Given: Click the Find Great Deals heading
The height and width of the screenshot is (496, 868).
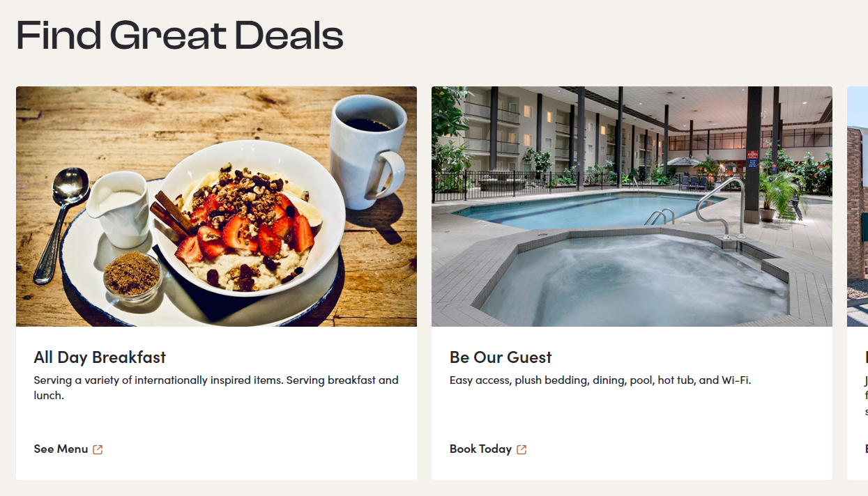Looking at the screenshot, I should [x=180, y=36].
